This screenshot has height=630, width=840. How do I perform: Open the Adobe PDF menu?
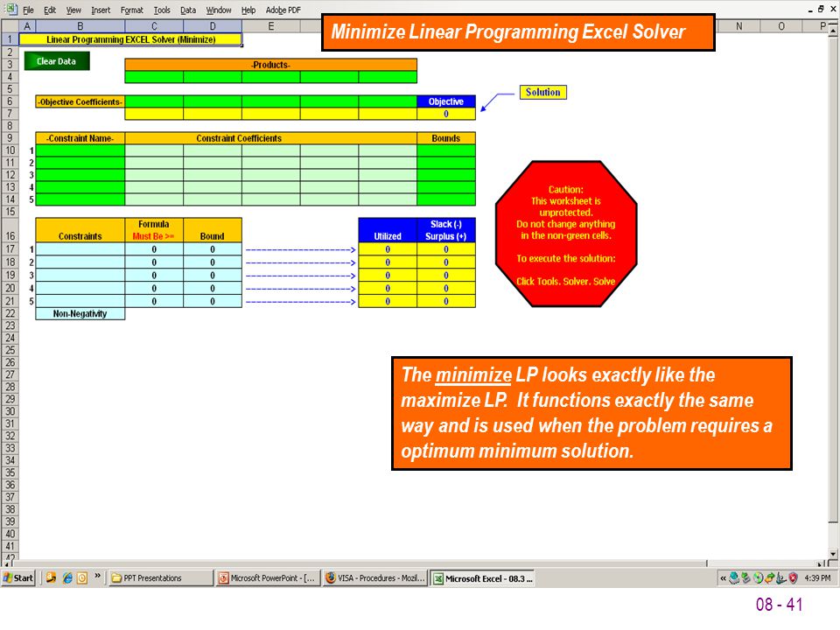pyautogui.click(x=283, y=10)
